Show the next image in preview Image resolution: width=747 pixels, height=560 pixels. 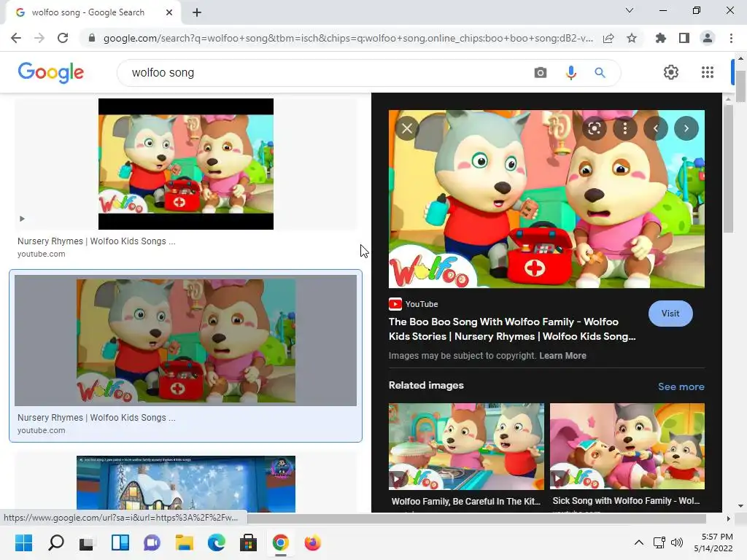(686, 128)
